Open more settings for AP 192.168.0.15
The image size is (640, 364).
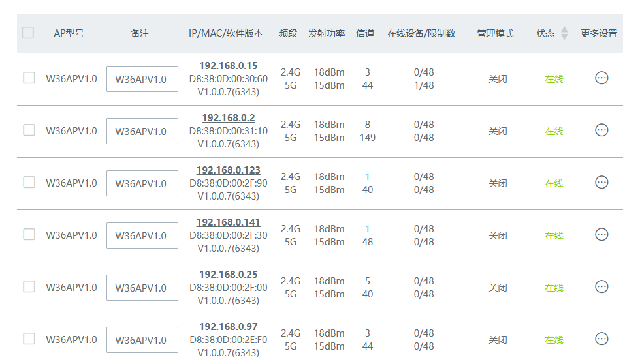click(601, 78)
